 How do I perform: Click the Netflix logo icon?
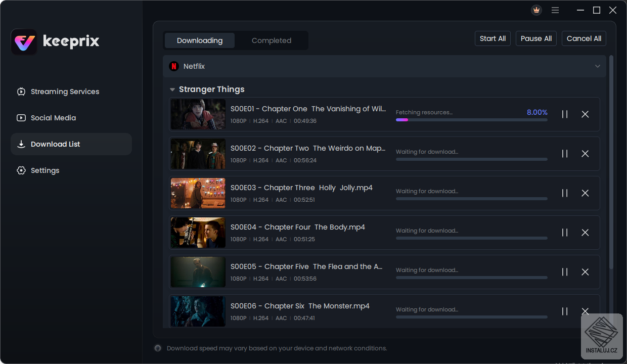174,66
